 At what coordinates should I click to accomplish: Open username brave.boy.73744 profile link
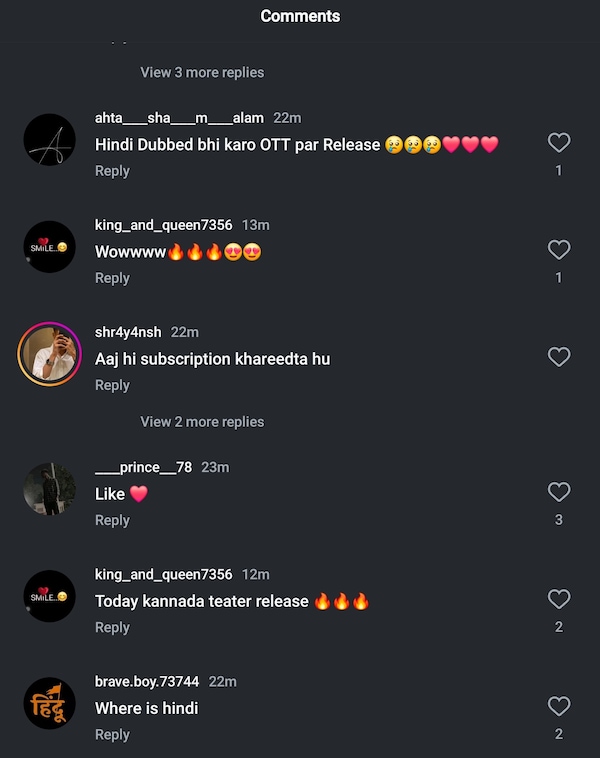click(147, 682)
